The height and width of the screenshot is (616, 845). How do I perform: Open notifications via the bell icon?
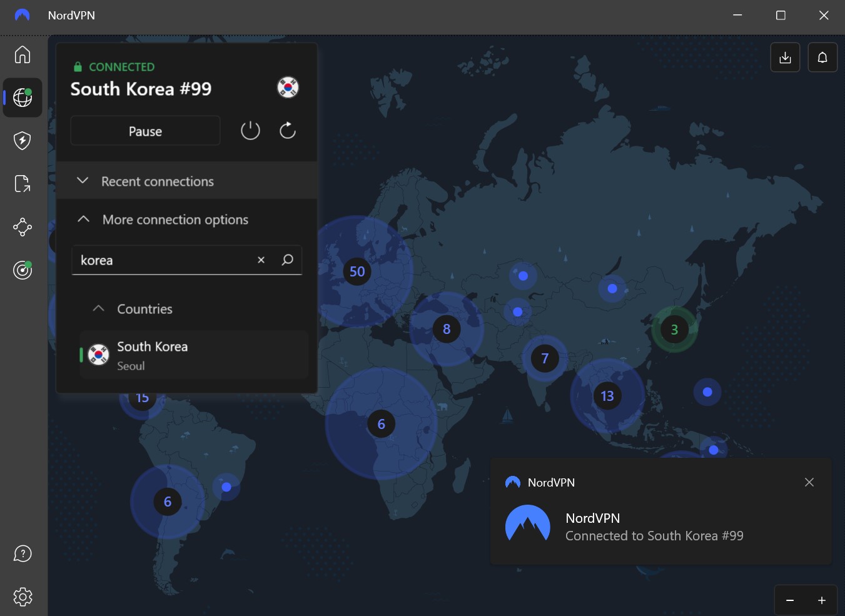pyautogui.click(x=822, y=57)
